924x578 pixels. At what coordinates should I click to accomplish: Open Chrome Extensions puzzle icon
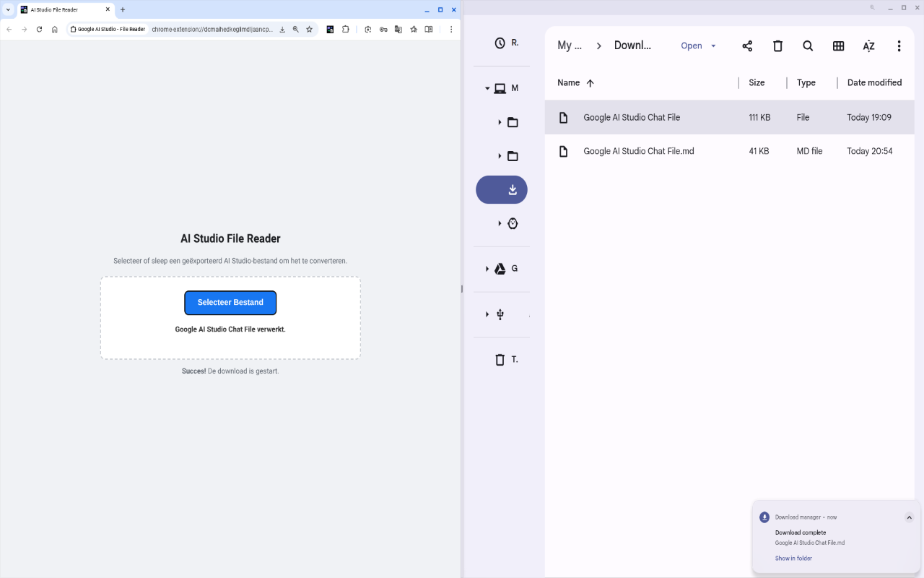click(346, 30)
